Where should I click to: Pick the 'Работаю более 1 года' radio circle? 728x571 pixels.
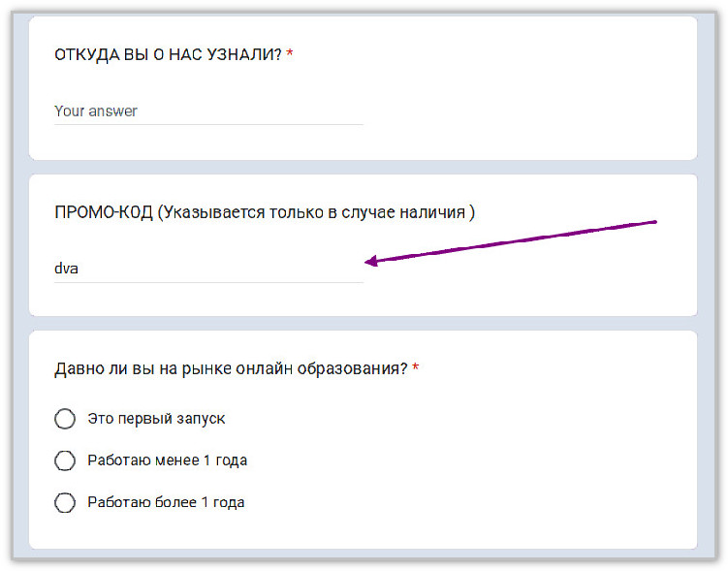65,502
